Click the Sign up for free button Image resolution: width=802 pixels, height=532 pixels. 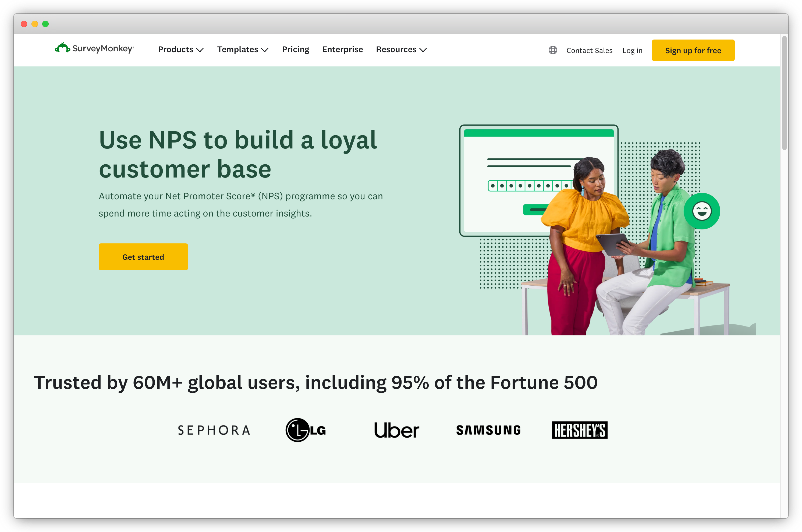[693, 50]
